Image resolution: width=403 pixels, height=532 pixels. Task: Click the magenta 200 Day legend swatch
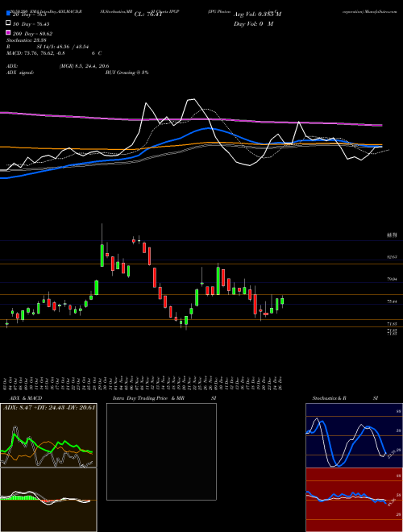click(x=9, y=32)
